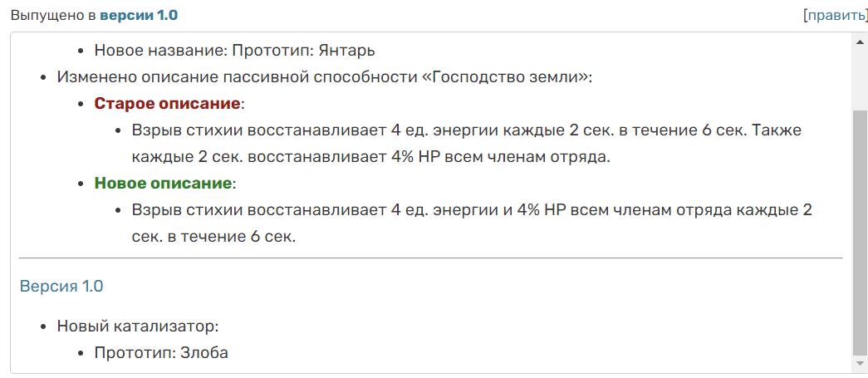868x378 pixels.
Task: Click the scrollbar up arrow
Action: pos(860,41)
